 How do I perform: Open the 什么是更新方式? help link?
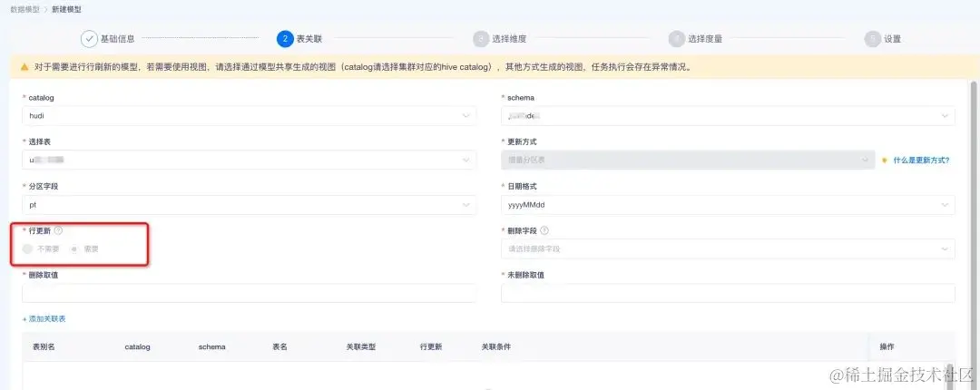click(921, 160)
